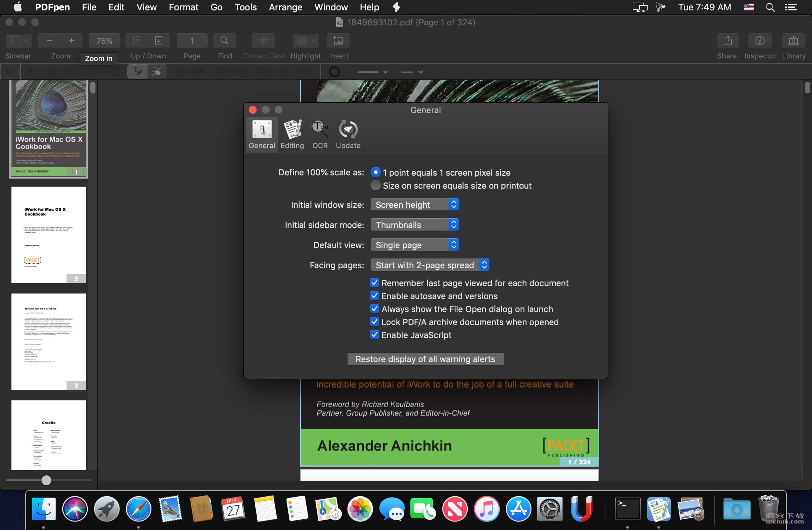Launch Magnet app from the Dock

[581, 509]
